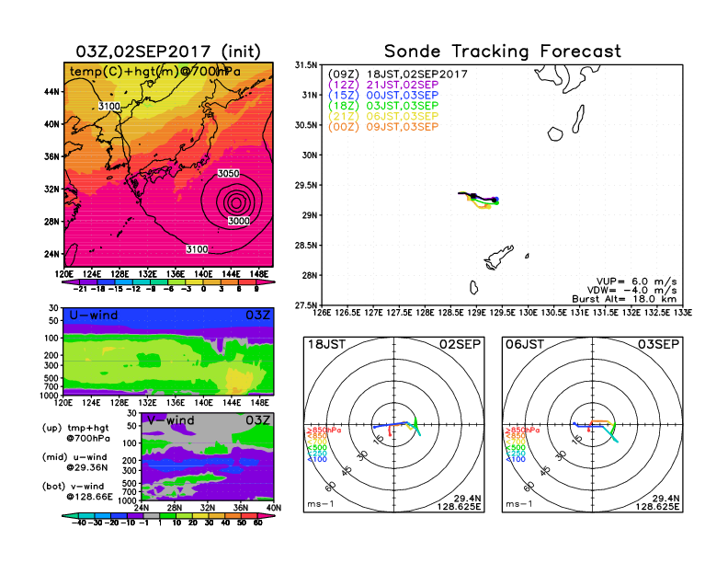Image resolution: width=728 pixels, height=563 pixels.
Task: Click the "U-wind" panel label
Action: (94, 316)
